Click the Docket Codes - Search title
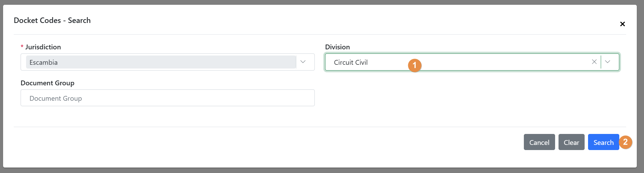The image size is (644, 173). (x=52, y=20)
